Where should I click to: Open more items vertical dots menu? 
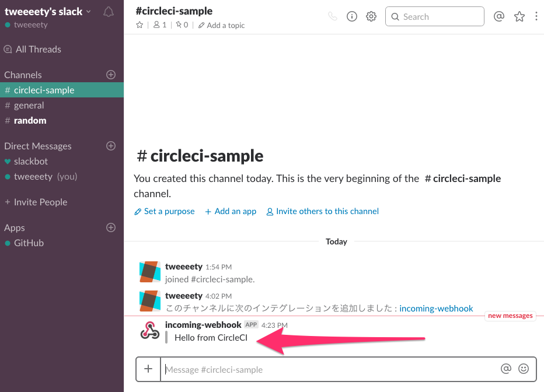coord(536,16)
